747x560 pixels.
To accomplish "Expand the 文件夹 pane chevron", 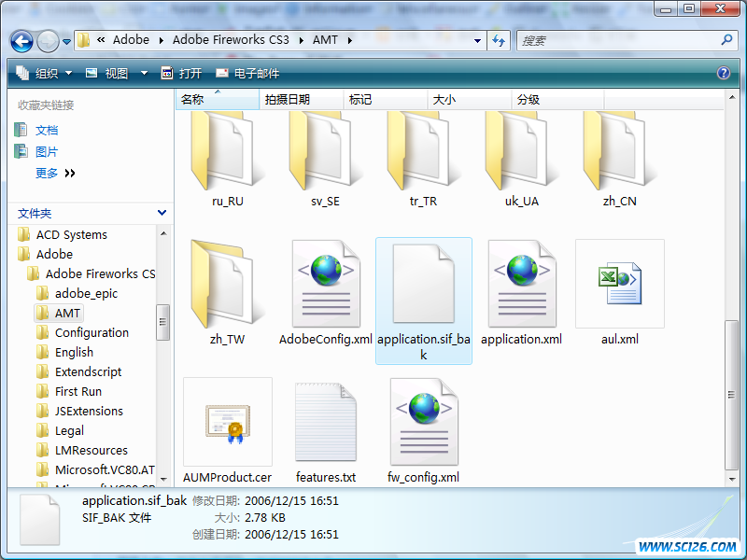I will [159, 215].
